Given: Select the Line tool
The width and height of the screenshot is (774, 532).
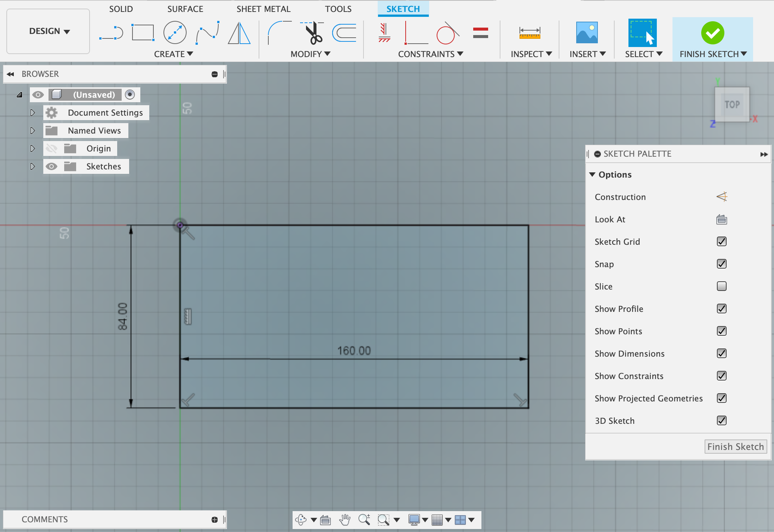Looking at the screenshot, I should tap(112, 33).
